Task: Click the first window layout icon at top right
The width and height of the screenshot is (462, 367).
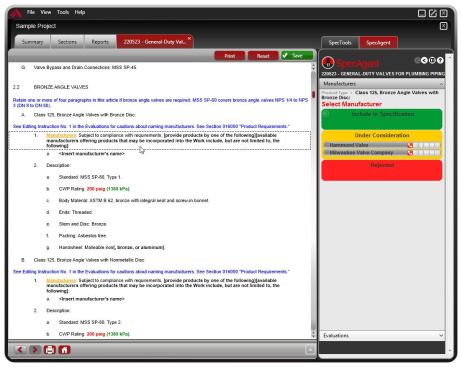Action: tap(422, 13)
